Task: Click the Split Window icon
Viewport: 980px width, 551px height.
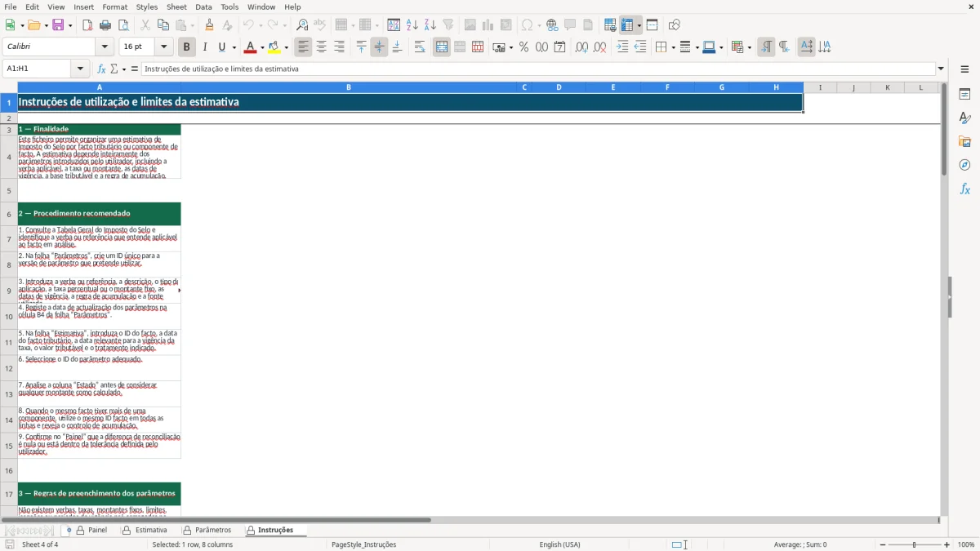Action: [x=653, y=25]
